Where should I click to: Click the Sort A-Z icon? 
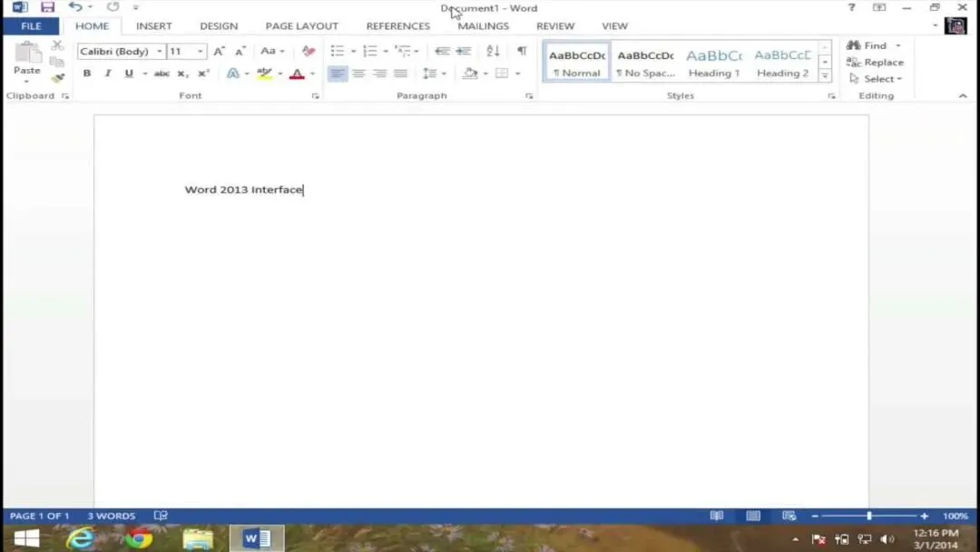coord(493,51)
